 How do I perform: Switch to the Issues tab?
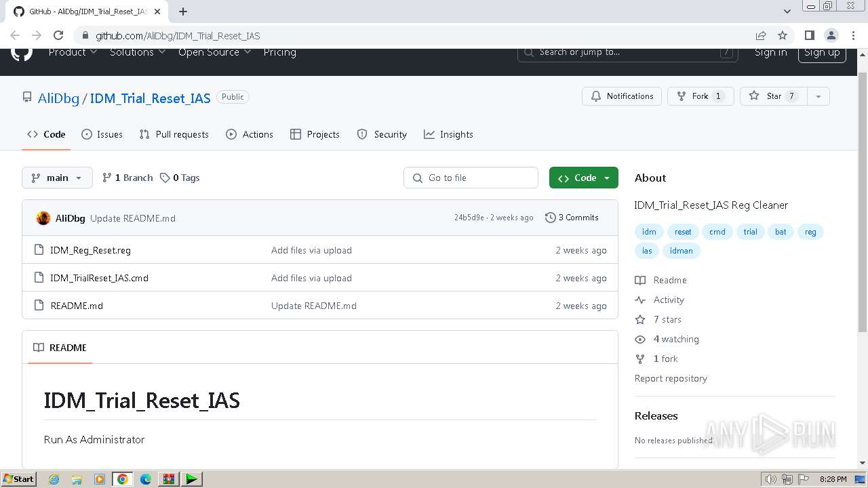pyautogui.click(x=102, y=134)
